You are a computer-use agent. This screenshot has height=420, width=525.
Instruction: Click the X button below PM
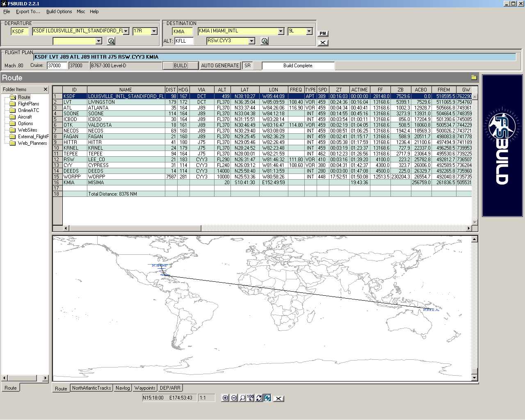323,42
